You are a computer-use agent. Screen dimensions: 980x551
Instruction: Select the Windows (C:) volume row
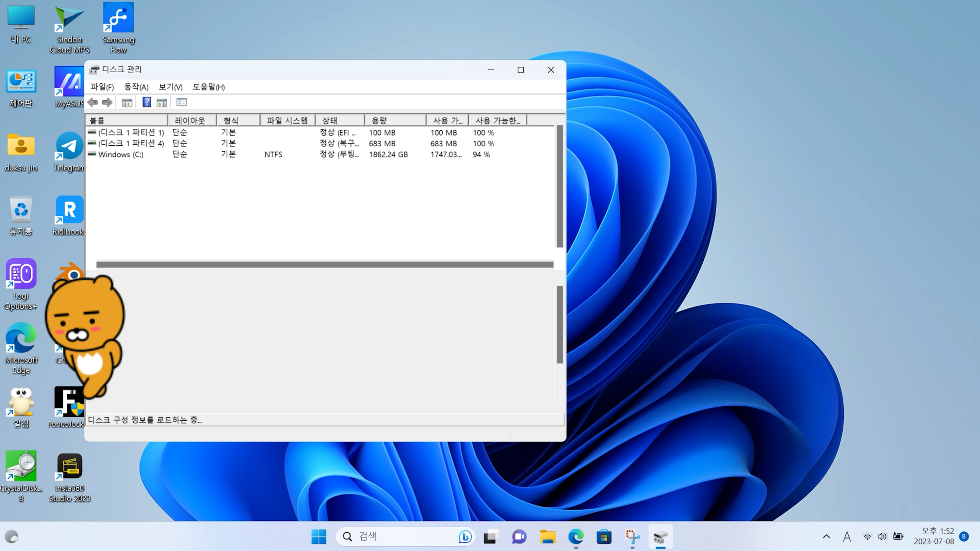click(x=121, y=154)
